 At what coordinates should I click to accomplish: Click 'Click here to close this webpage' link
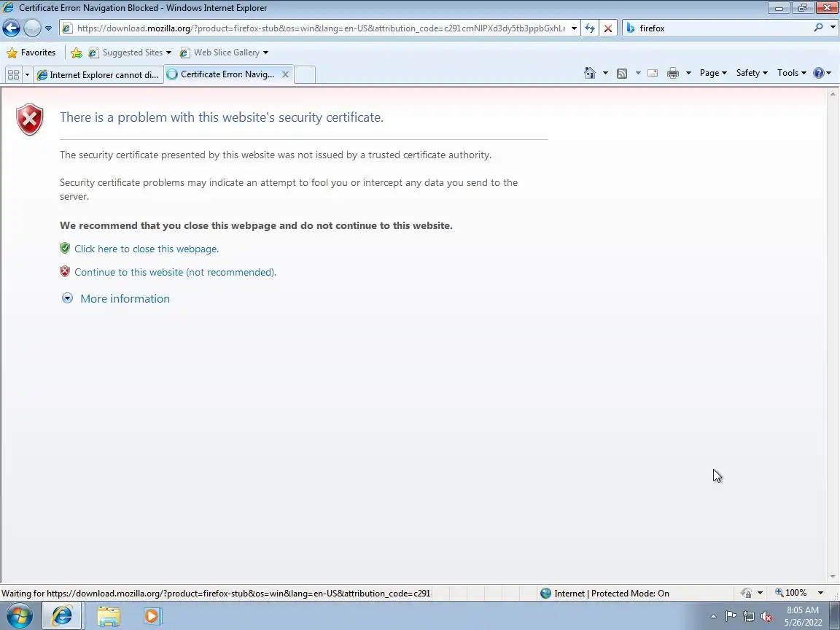click(x=147, y=249)
